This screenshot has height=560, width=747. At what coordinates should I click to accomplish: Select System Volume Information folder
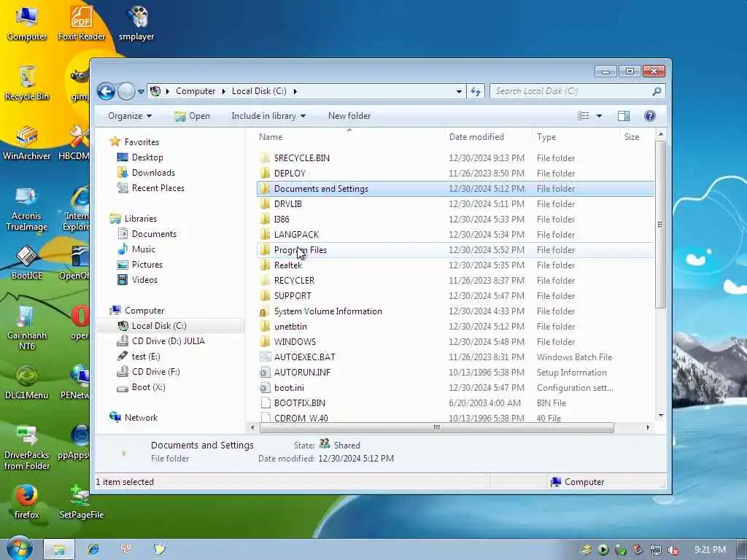pyautogui.click(x=455, y=311)
